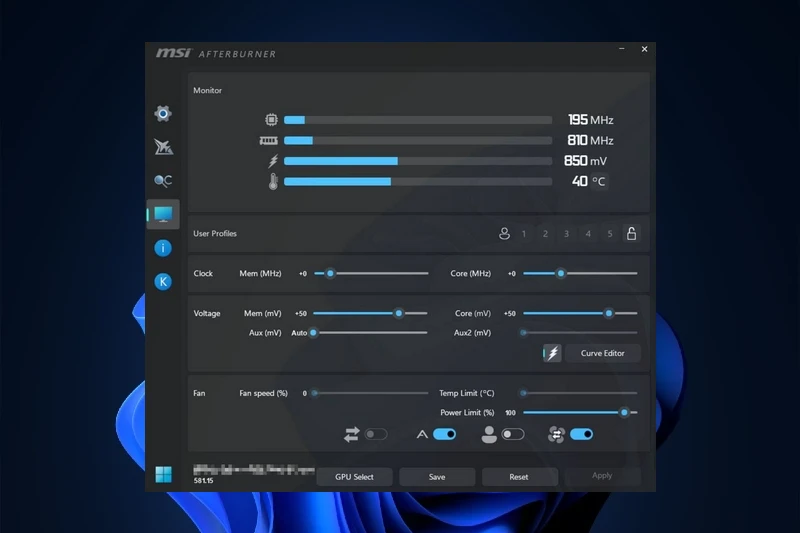
Task: Click the blue K sidebar icon
Action: coord(163,282)
